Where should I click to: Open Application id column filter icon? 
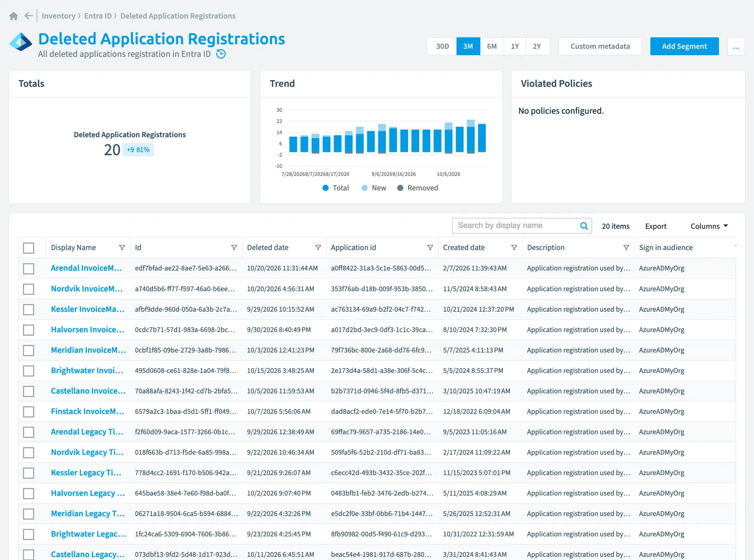point(430,248)
